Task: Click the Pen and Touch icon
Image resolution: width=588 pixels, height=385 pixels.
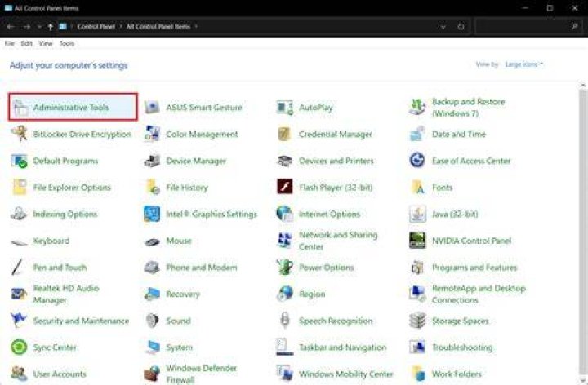Action: pyautogui.click(x=18, y=268)
